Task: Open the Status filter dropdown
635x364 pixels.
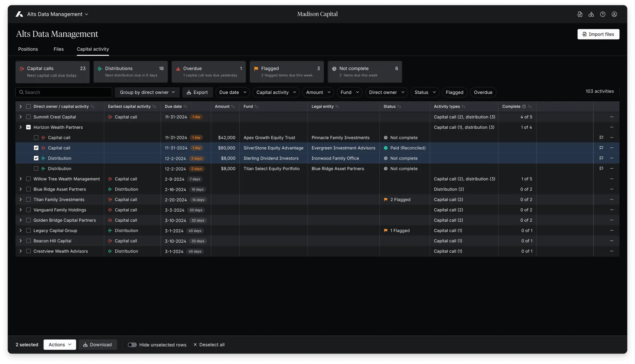Action: click(425, 92)
